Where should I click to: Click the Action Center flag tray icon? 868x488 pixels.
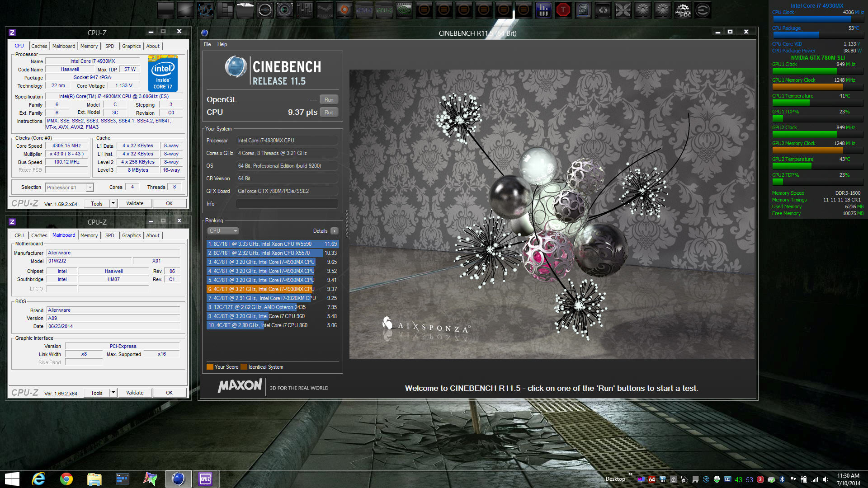click(793, 479)
